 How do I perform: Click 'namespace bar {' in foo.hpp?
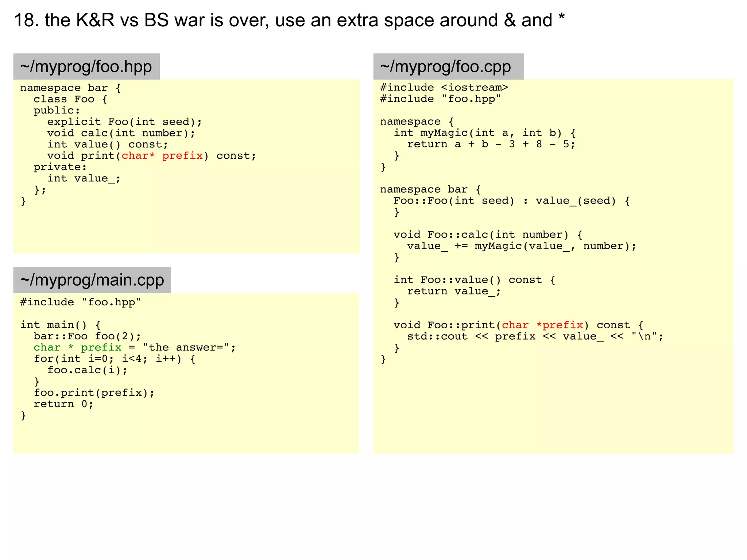(70, 88)
